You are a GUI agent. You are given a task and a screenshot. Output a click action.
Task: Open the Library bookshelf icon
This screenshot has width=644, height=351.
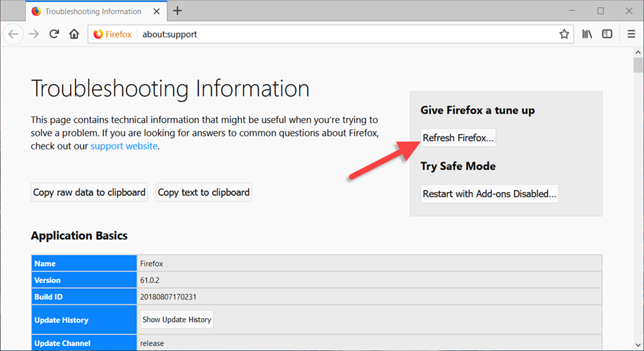point(587,34)
